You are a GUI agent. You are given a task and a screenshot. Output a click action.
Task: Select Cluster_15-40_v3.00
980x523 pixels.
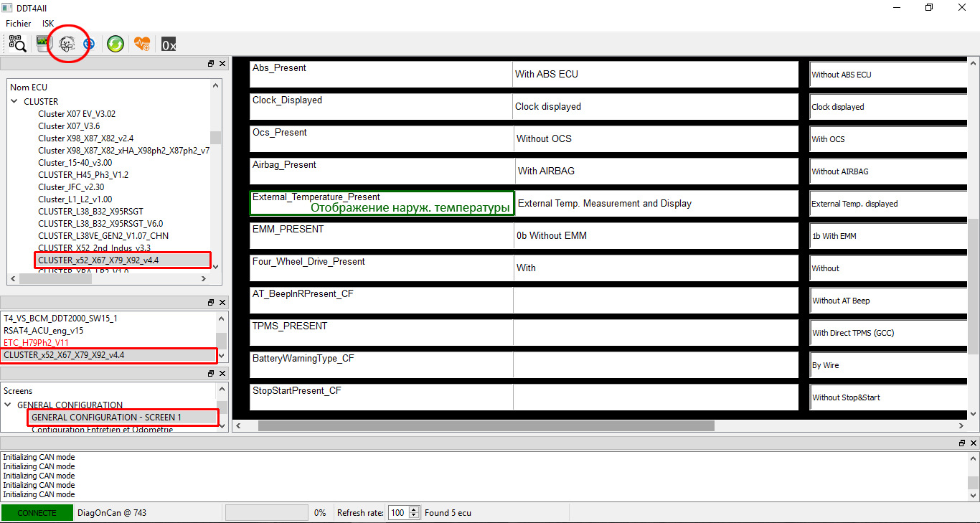[x=75, y=162]
